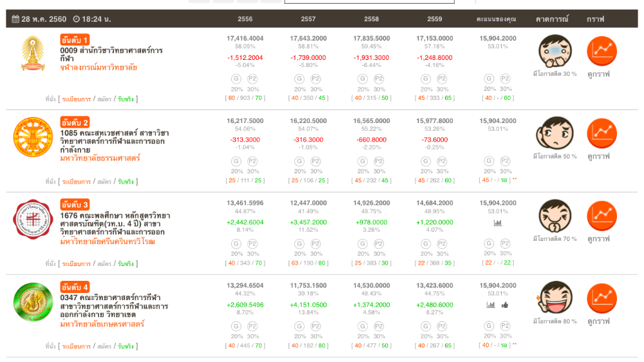This screenshot has height=362, width=644.
Task: Click the 2558 column header
Action: pos(371,19)
